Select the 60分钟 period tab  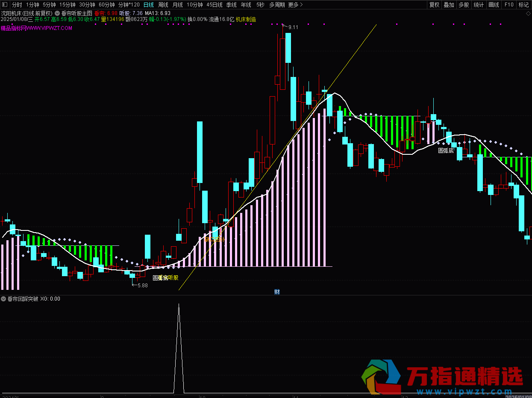pos(107,5)
